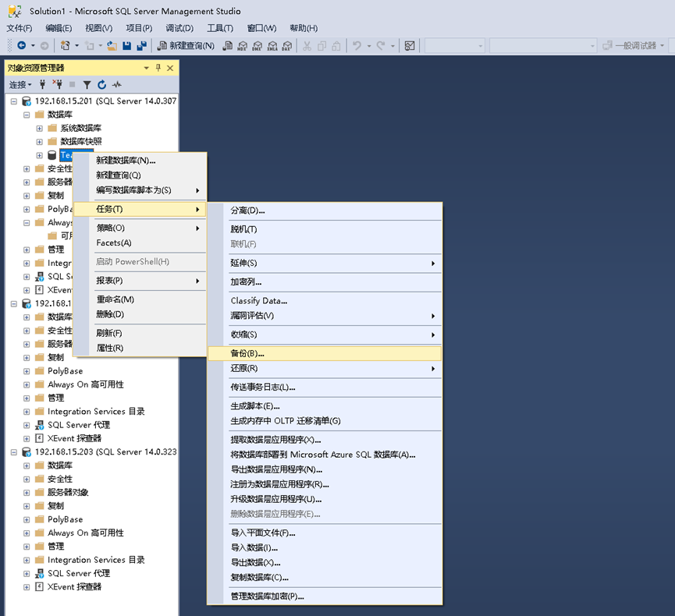Image resolution: width=675 pixels, height=616 pixels.
Task: Choose 重命名(M) from context menu
Action: (x=140, y=299)
